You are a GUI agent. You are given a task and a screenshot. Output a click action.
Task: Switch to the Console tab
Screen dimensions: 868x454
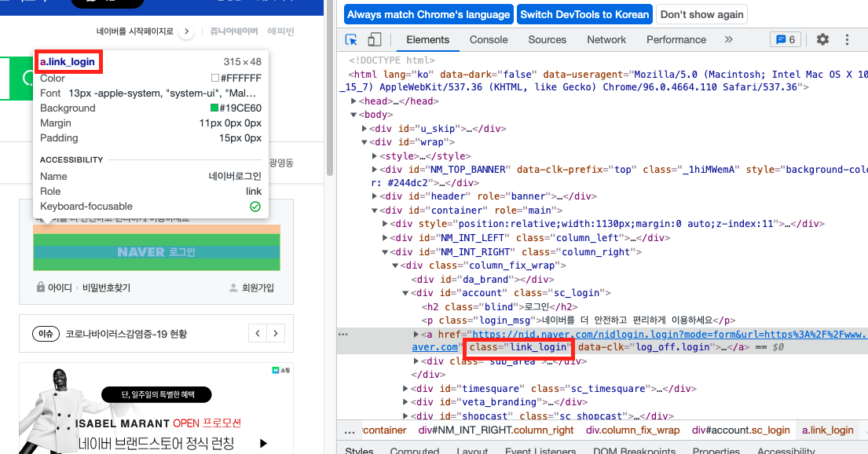pyautogui.click(x=489, y=39)
